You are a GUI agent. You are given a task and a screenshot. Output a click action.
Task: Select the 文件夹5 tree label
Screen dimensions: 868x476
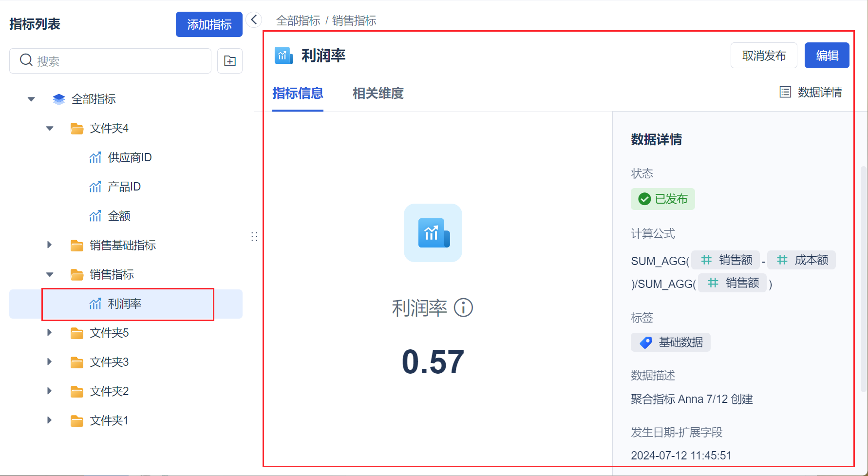click(109, 333)
